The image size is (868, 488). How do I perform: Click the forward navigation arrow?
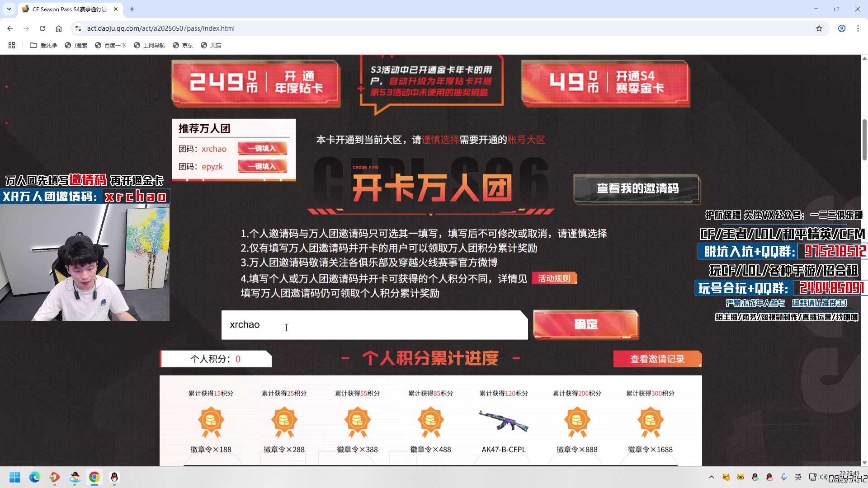tap(26, 28)
